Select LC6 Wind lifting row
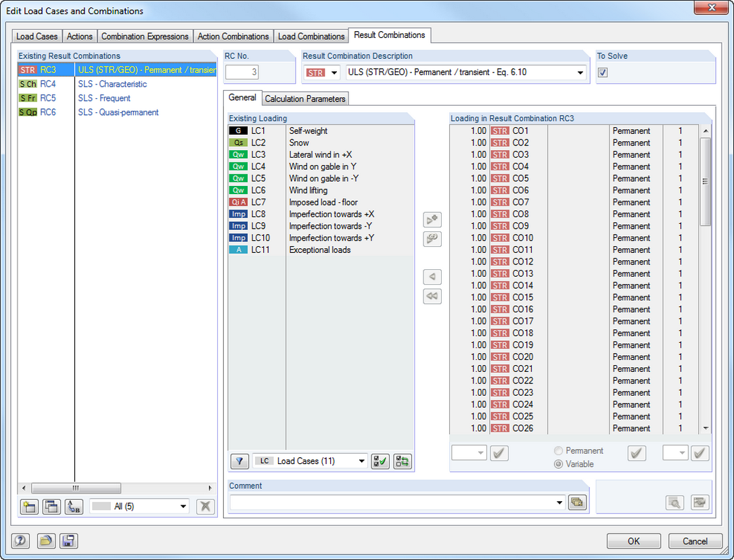 (321, 191)
